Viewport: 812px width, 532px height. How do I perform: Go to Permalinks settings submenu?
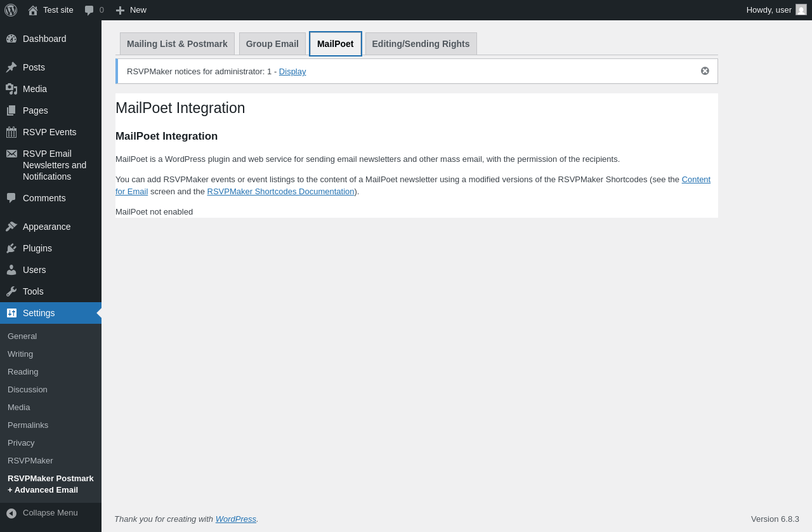click(28, 425)
